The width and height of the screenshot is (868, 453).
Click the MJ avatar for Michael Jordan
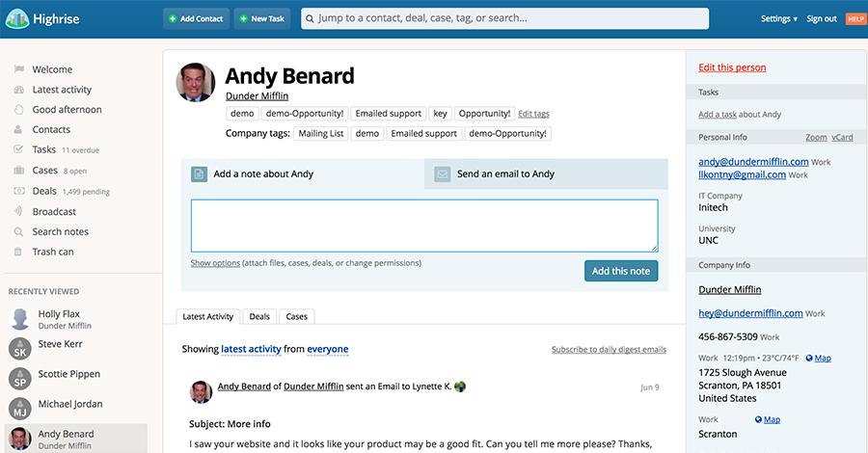[x=20, y=409]
